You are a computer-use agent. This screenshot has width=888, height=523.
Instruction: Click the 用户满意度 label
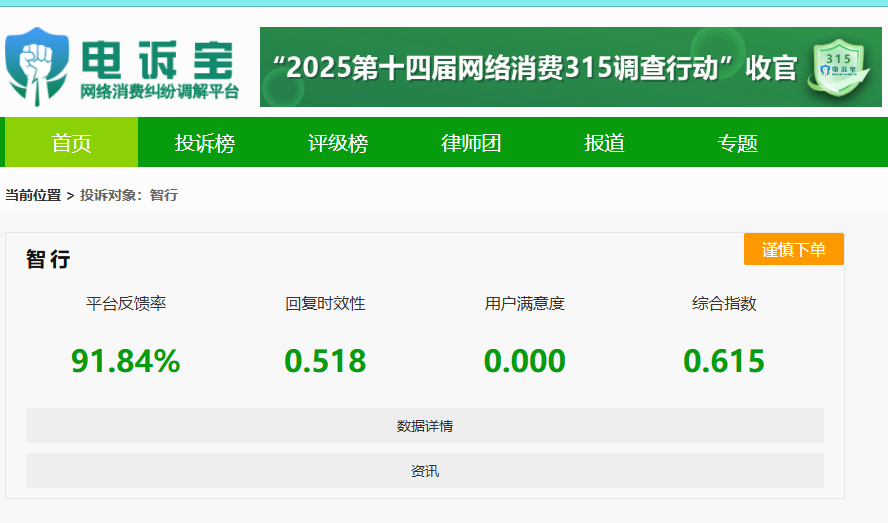524,304
